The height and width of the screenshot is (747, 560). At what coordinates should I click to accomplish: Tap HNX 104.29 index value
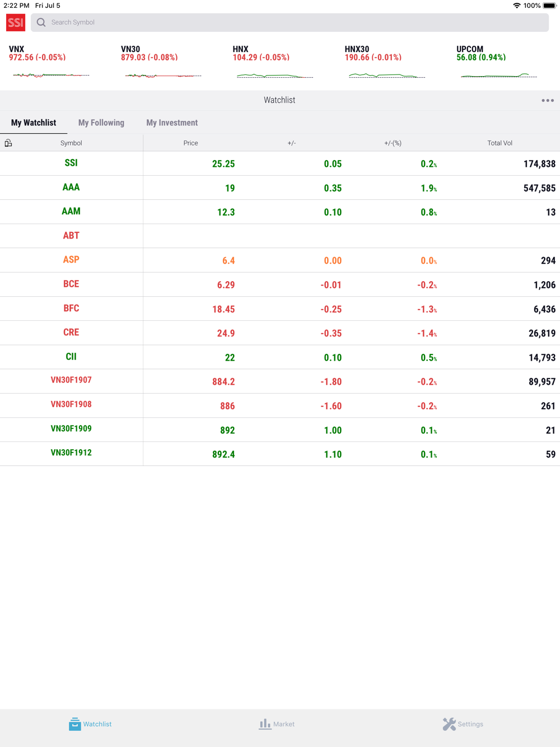pos(261,58)
